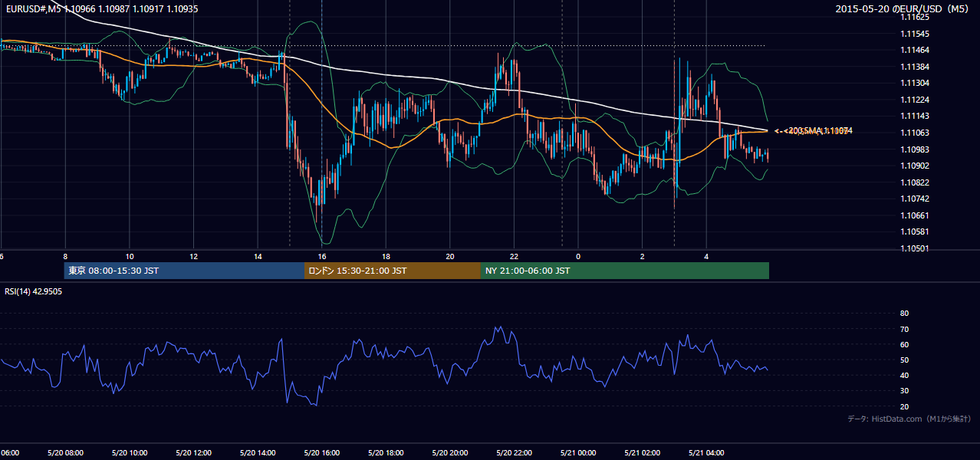Click RSI scale value 40
The height and width of the screenshot is (460, 980).
904,375
